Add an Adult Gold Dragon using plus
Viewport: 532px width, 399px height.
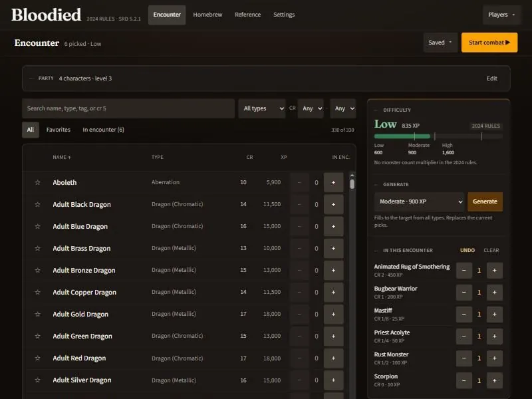tap(334, 314)
